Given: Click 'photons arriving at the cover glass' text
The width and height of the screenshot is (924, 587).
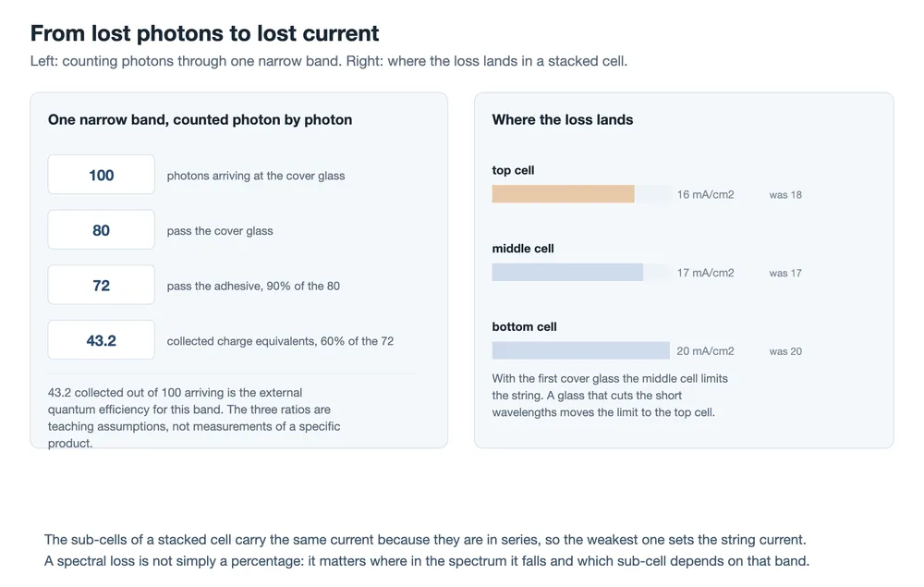Looking at the screenshot, I should tap(256, 176).
